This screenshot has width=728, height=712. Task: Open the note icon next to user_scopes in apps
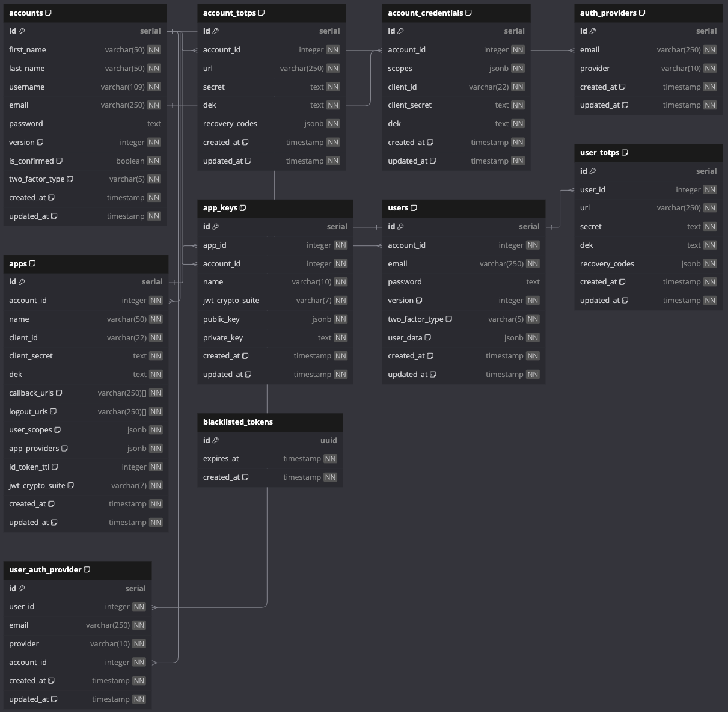tap(58, 430)
